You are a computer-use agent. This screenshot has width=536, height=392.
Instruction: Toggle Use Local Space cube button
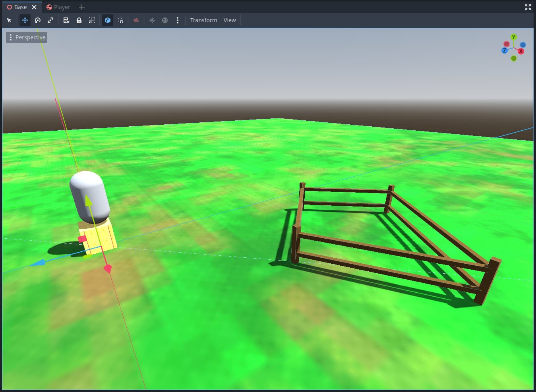click(108, 20)
